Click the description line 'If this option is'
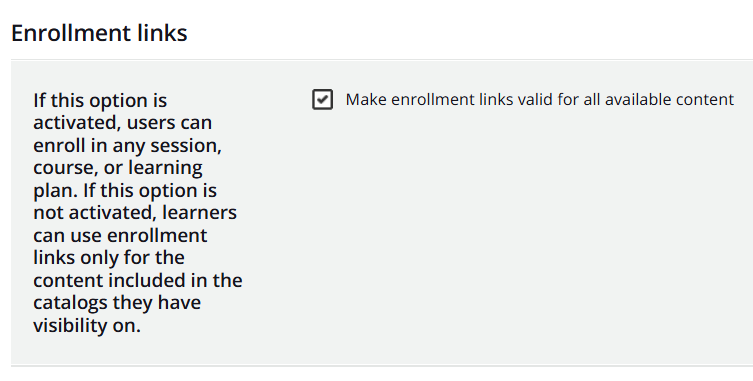 pos(100,100)
